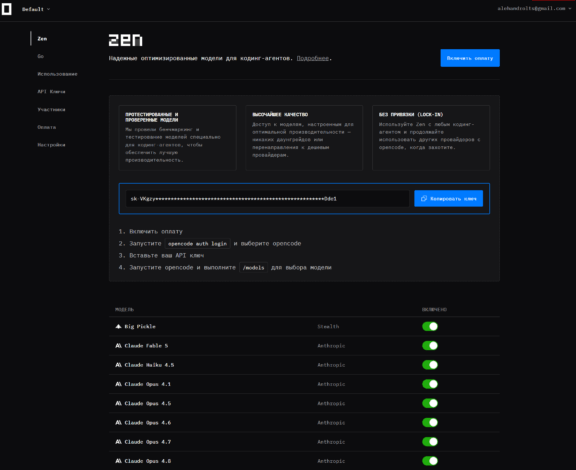
Task: Click the Копировать ключ button
Action: (x=448, y=198)
